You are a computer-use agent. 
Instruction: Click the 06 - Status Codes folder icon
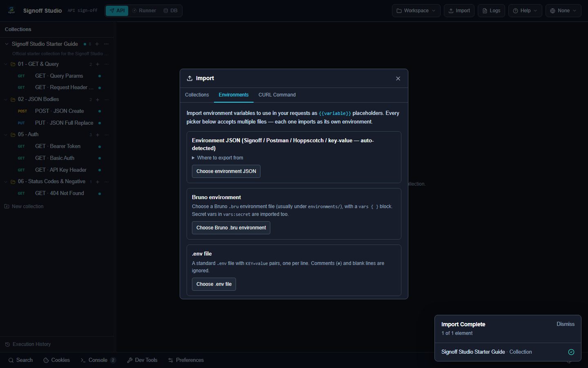point(13,182)
